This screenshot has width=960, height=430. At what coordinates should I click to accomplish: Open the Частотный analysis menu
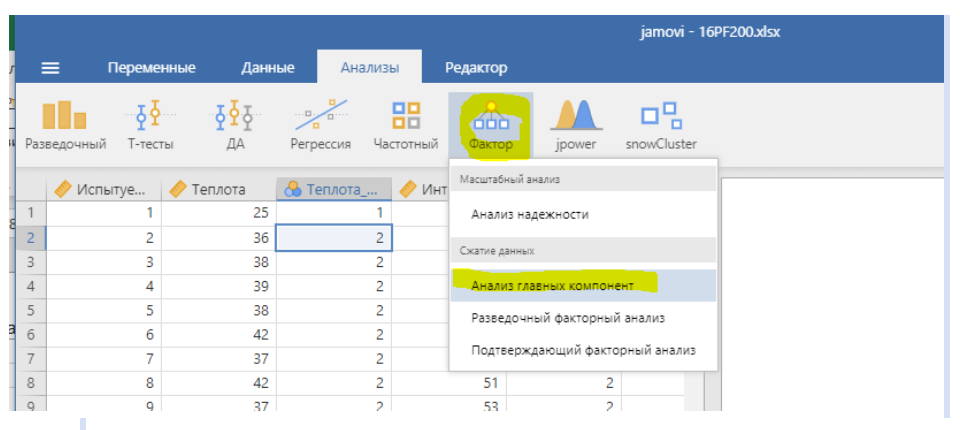click(x=406, y=126)
